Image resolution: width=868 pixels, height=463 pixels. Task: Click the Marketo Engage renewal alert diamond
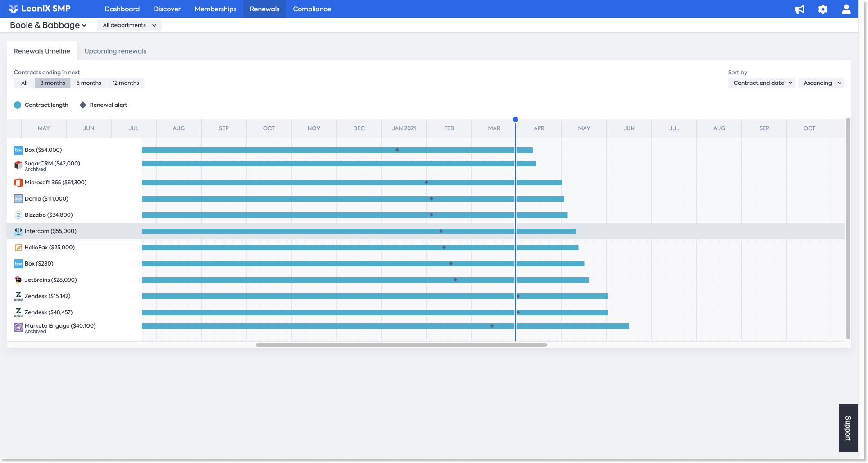click(x=492, y=326)
